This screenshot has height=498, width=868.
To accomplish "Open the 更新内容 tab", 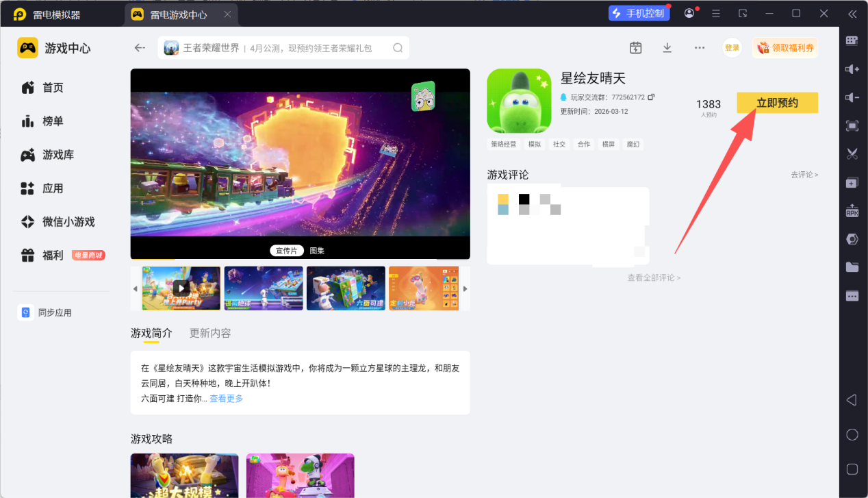I will 210,333.
